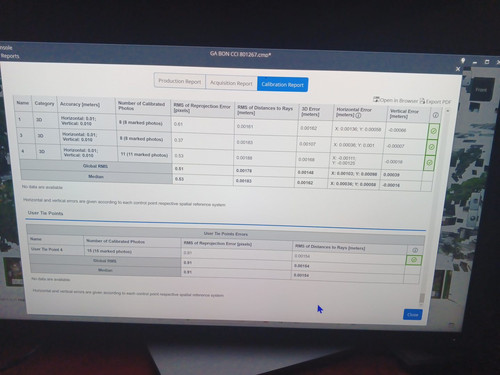Click the Export PDF link
500x375 pixels.
coord(438,102)
